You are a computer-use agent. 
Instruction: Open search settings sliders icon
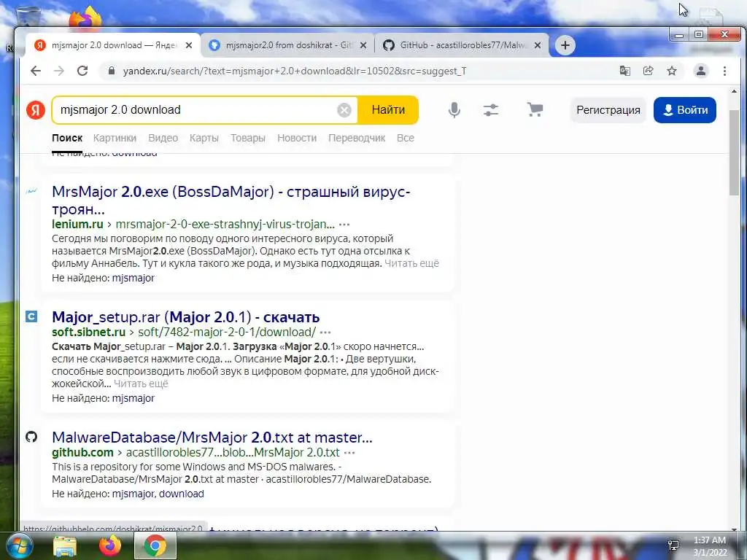tap(491, 110)
